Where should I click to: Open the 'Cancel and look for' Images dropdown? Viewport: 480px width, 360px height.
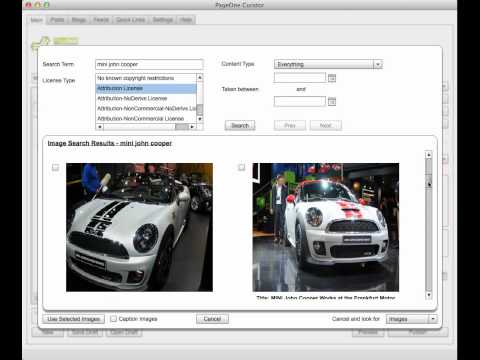click(x=411, y=319)
